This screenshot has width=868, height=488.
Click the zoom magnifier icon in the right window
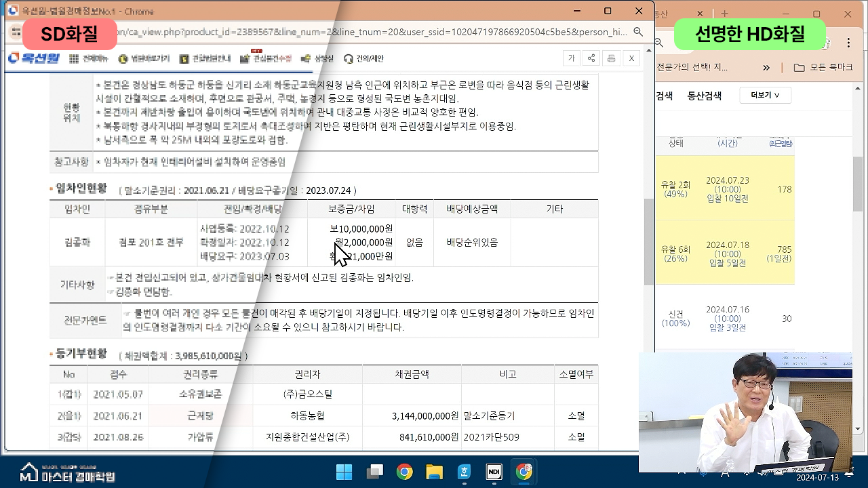[660, 43]
